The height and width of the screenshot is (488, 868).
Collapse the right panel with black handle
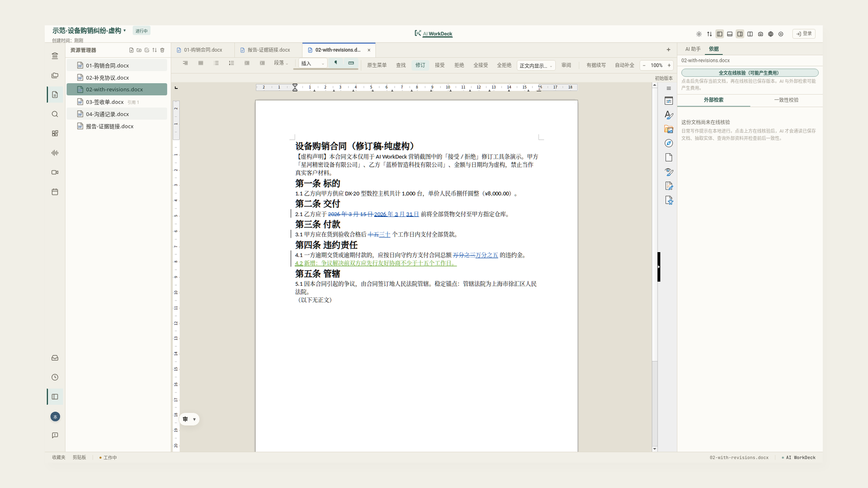click(659, 267)
